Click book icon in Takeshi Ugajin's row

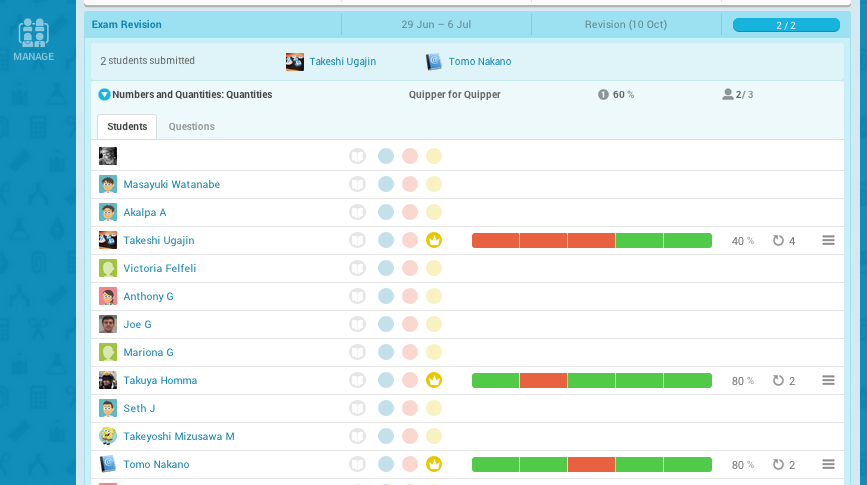358,241
